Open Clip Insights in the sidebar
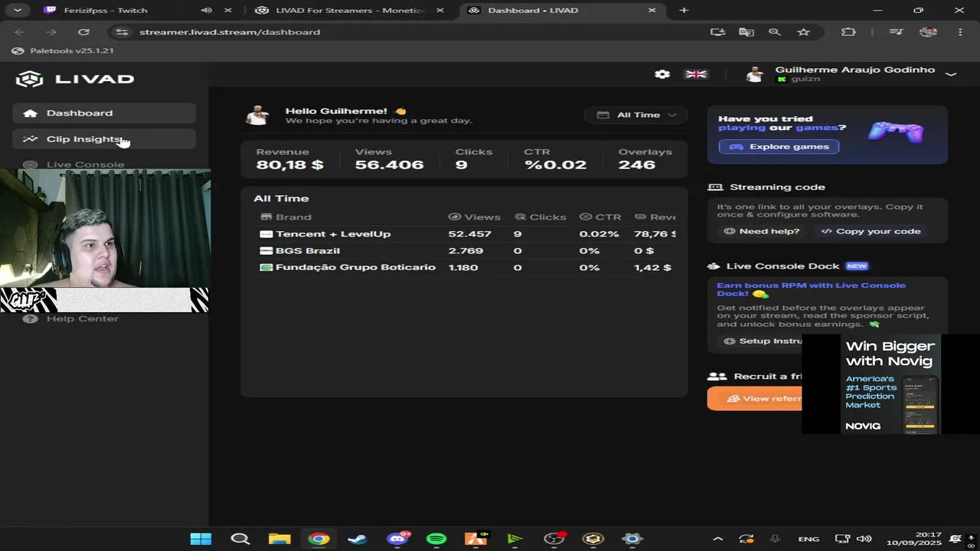 (x=104, y=139)
